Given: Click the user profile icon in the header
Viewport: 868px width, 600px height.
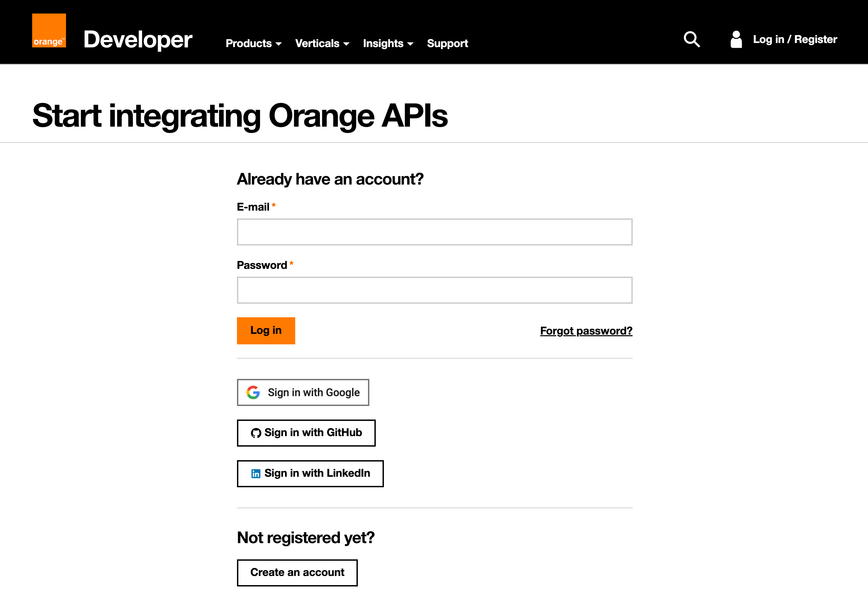Looking at the screenshot, I should pos(736,39).
